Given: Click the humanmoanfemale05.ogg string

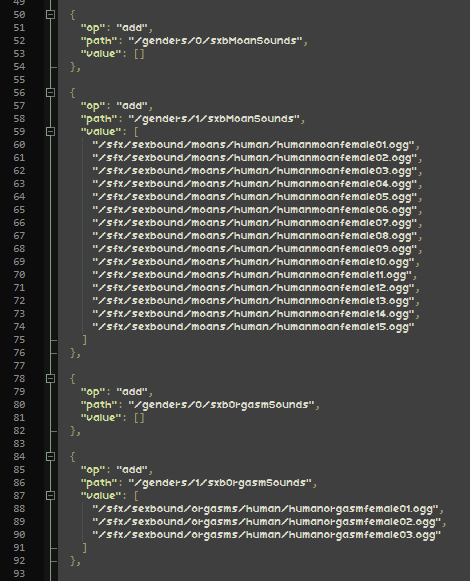Looking at the screenshot, I should coord(255,197).
